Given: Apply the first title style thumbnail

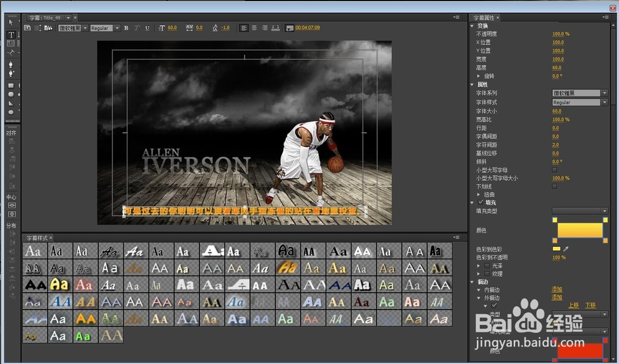Looking at the screenshot, I should coord(35,251).
